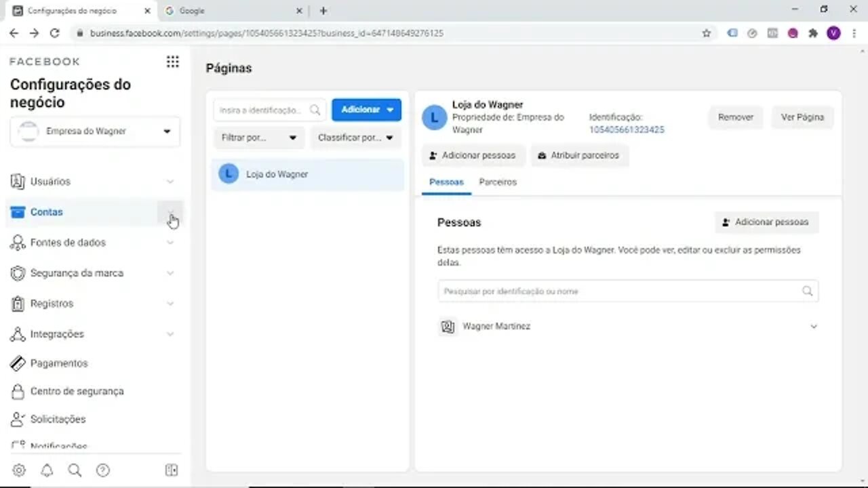
Task: Click the Wagner Martinez name
Action: point(496,327)
